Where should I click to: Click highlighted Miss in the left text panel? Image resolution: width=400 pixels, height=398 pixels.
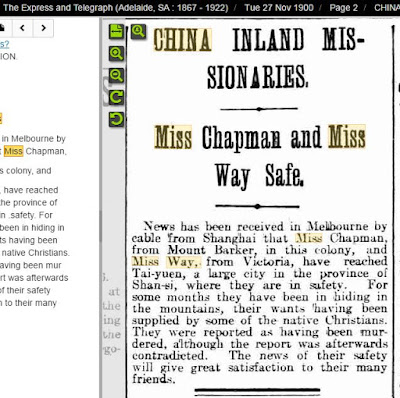13,151
